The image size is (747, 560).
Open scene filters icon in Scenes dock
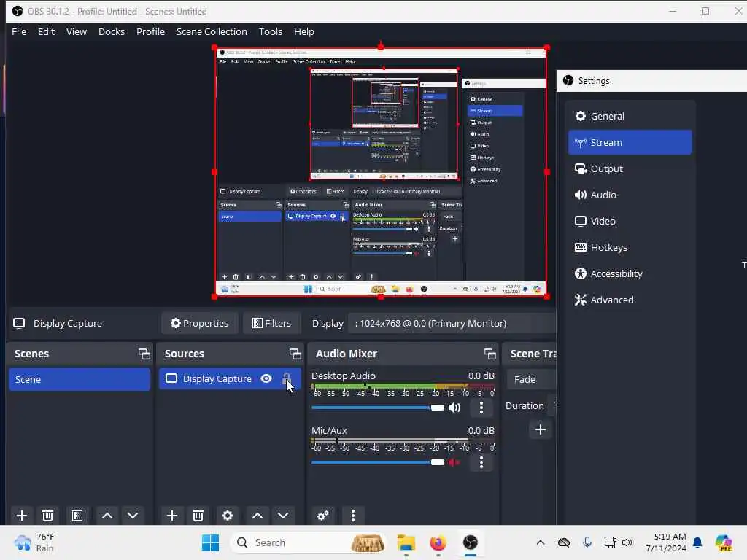pos(77,516)
